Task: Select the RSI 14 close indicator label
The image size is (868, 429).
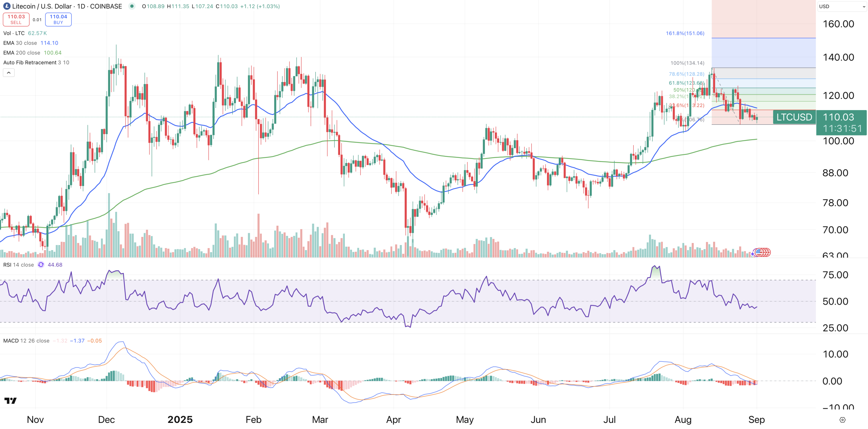Action: click(x=19, y=265)
